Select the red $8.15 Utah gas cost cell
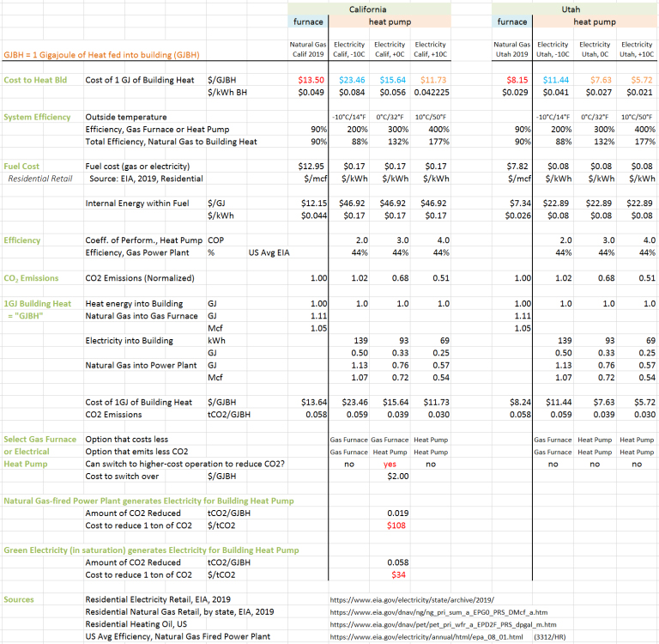Screen dimensions: 659x644 pyautogui.click(x=516, y=80)
